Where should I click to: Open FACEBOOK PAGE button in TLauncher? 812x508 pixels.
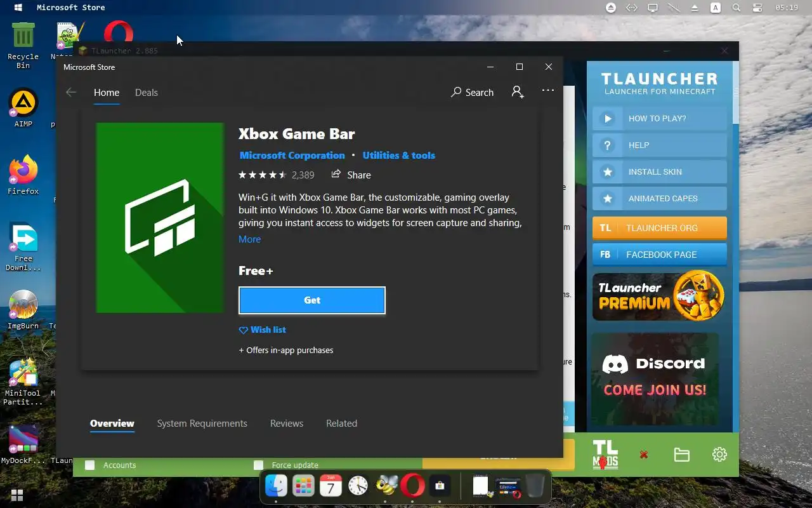click(660, 254)
